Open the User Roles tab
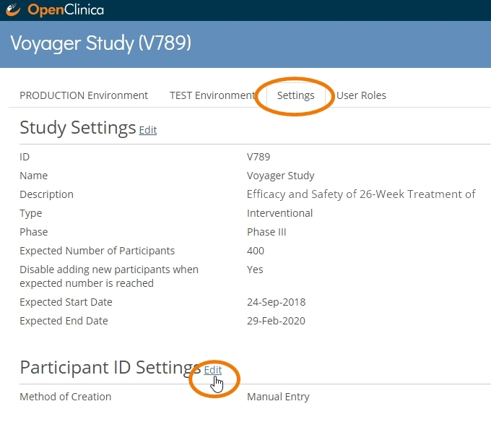This screenshot has width=491, height=448. point(361,95)
